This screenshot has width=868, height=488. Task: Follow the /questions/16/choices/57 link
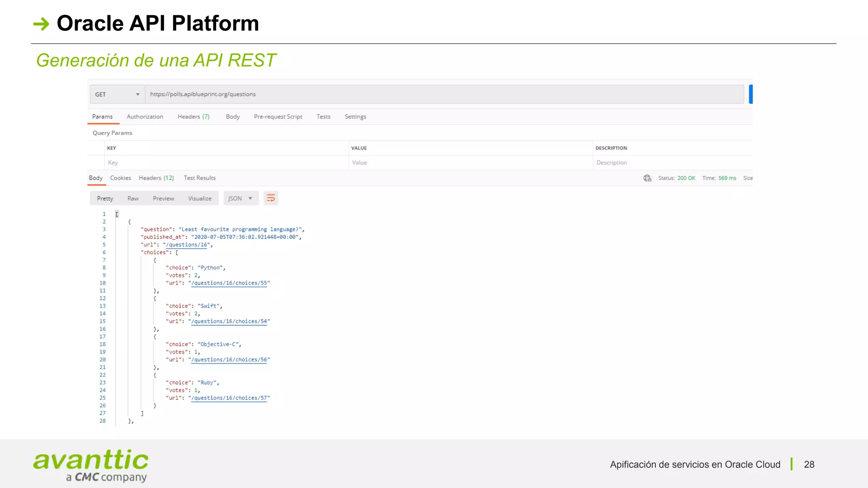[x=229, y=398]
